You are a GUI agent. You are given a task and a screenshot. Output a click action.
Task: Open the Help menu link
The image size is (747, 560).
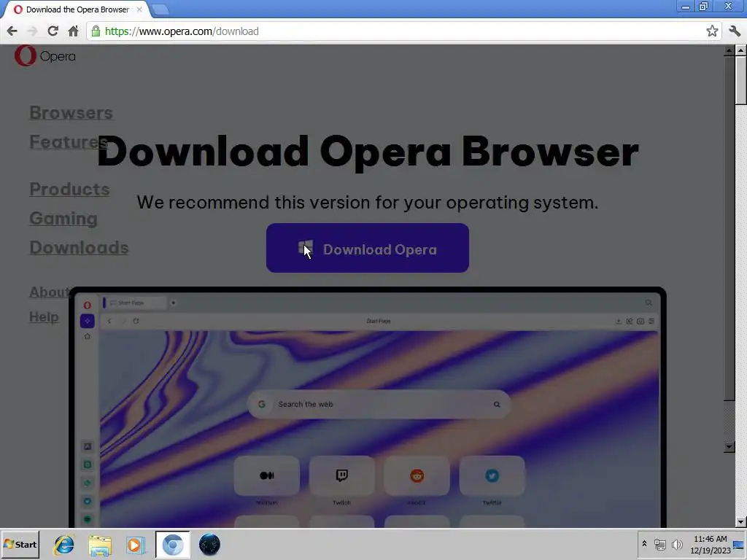pos(44,316)
